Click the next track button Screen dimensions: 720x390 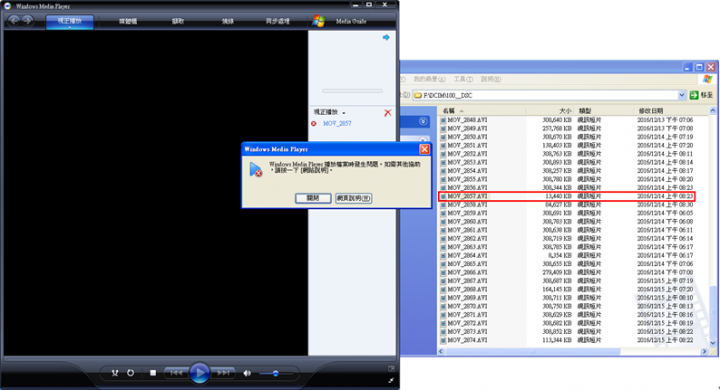[223, 373]
